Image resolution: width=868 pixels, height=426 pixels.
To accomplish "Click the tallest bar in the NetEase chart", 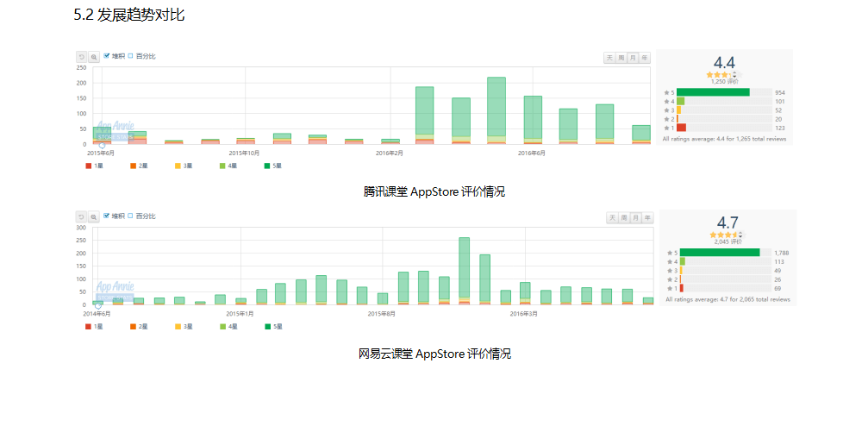I will [x=464, y=271].
